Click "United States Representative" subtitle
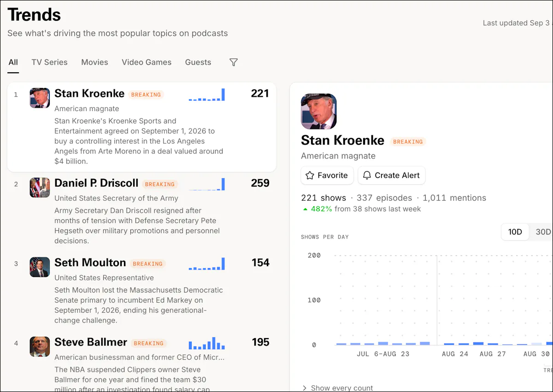The height and width of the screenshot is (392, 553). 104,278
